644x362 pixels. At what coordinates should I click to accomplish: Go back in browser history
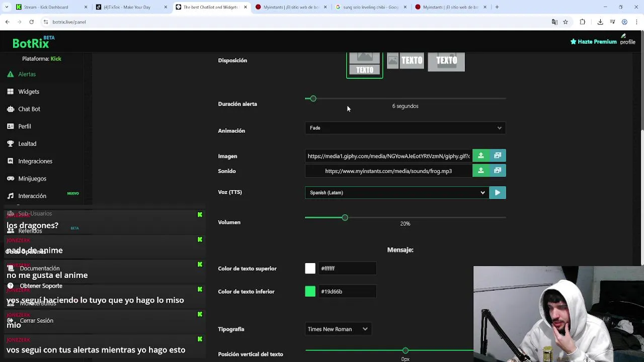pos(7,22)
